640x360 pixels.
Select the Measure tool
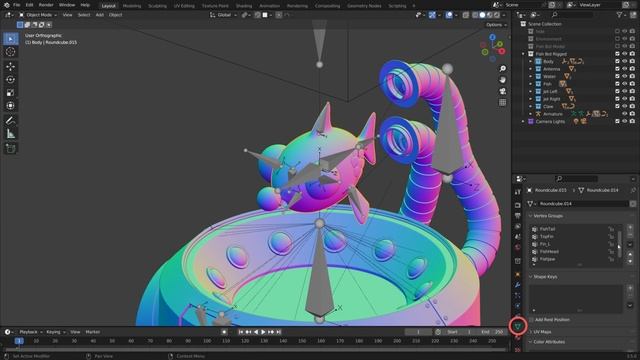click(11, 133)
